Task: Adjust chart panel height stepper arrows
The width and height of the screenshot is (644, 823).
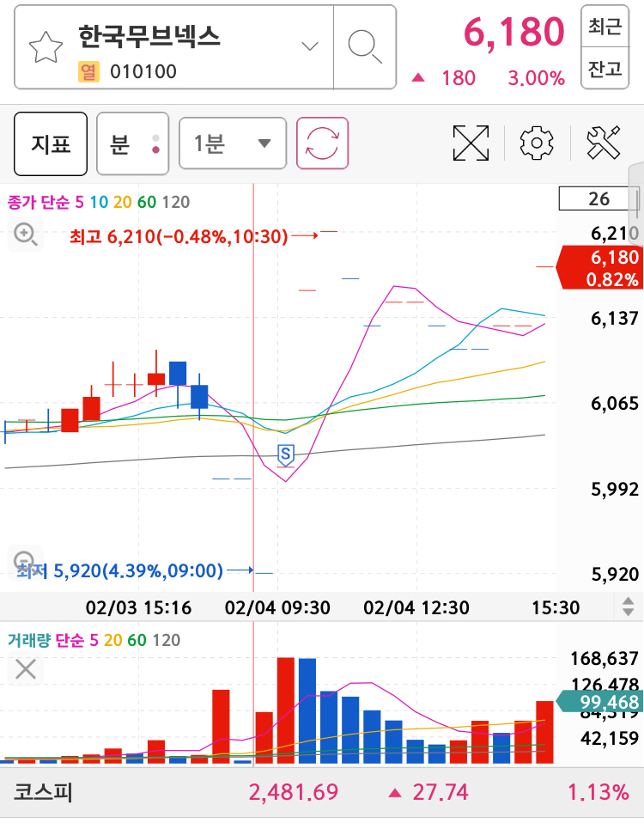Action: pos(628,607)
